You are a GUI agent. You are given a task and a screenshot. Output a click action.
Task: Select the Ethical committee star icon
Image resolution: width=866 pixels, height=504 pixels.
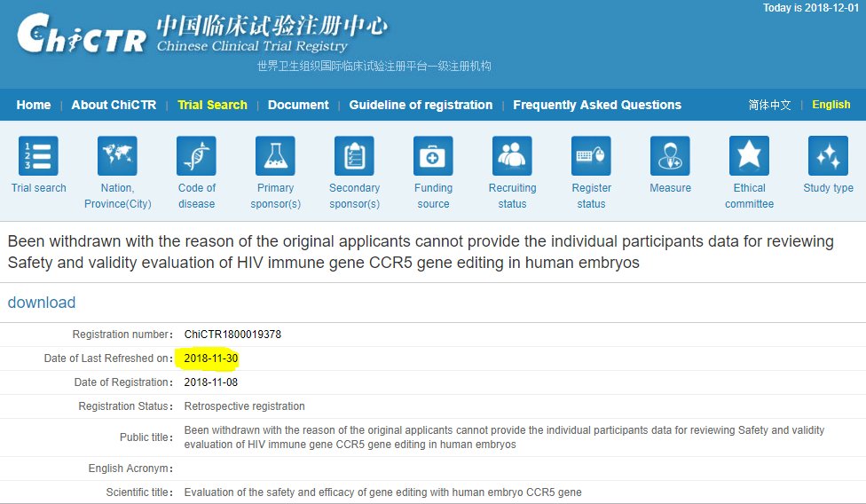[x=749, y=155]
